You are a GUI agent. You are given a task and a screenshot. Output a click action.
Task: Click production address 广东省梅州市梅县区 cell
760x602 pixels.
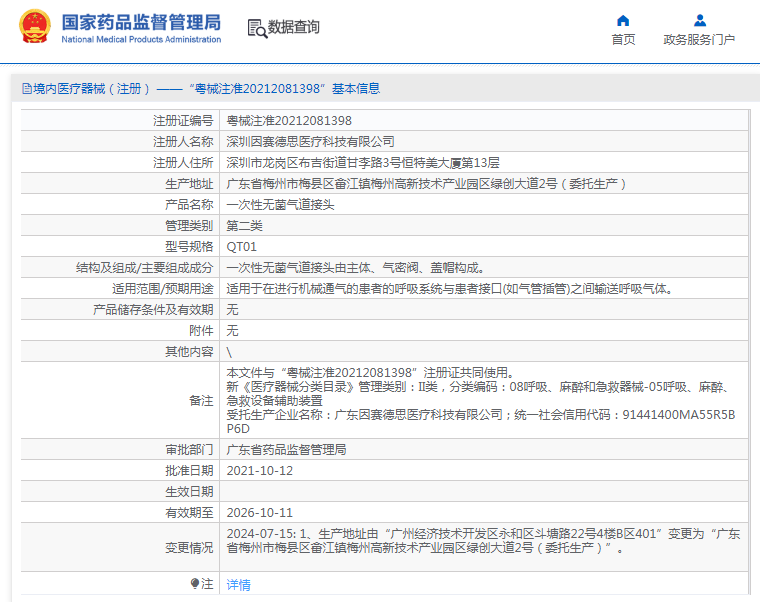427,184
